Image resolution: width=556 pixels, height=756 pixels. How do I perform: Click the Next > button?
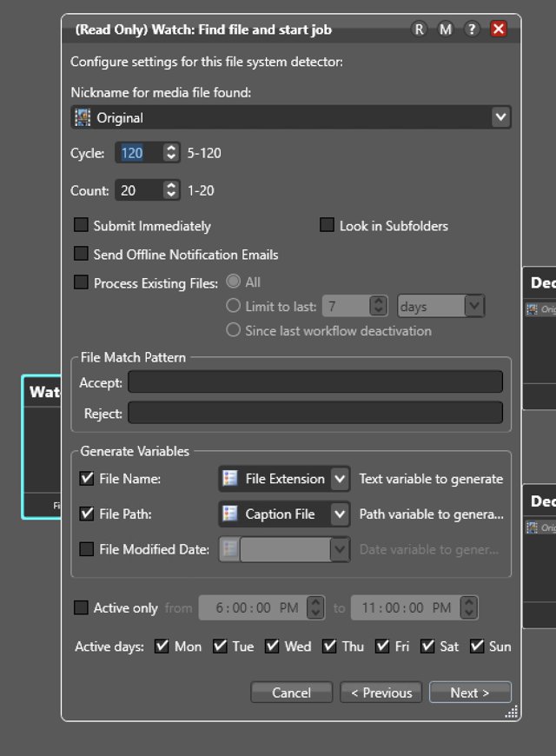coord(470,693)
